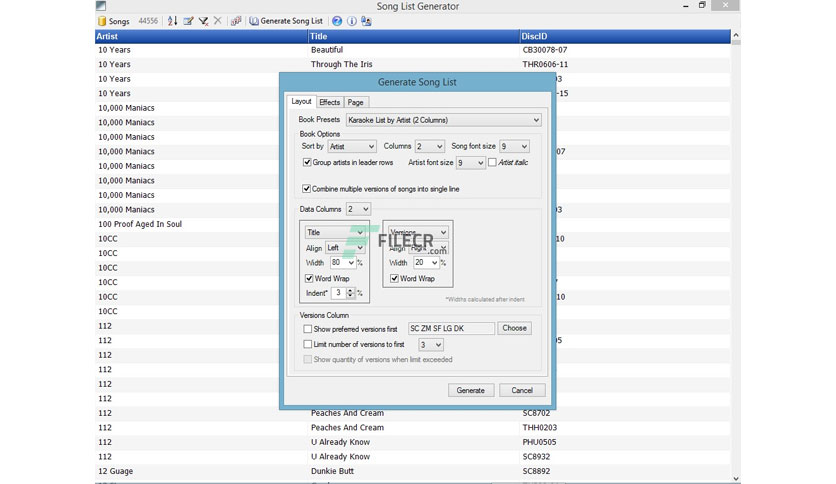Click the DiscID 'CB30078-07'
The image size is (836, 484).
[545, 50]
